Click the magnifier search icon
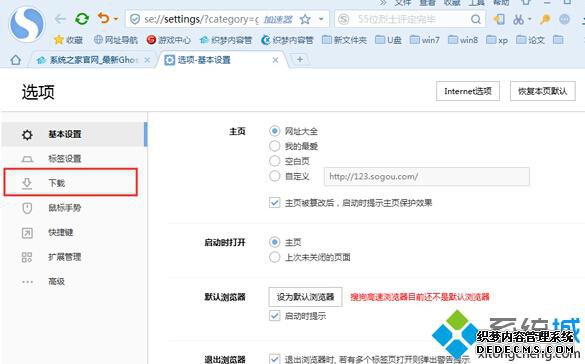Image resolution: width=585 pixels, height=364 pixels. coord(476,19)
